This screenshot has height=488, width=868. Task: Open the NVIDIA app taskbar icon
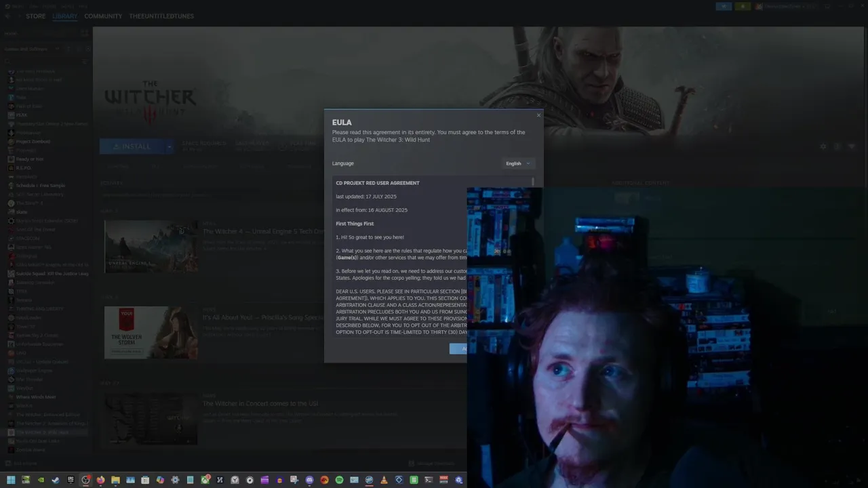[x=41, y=480]
